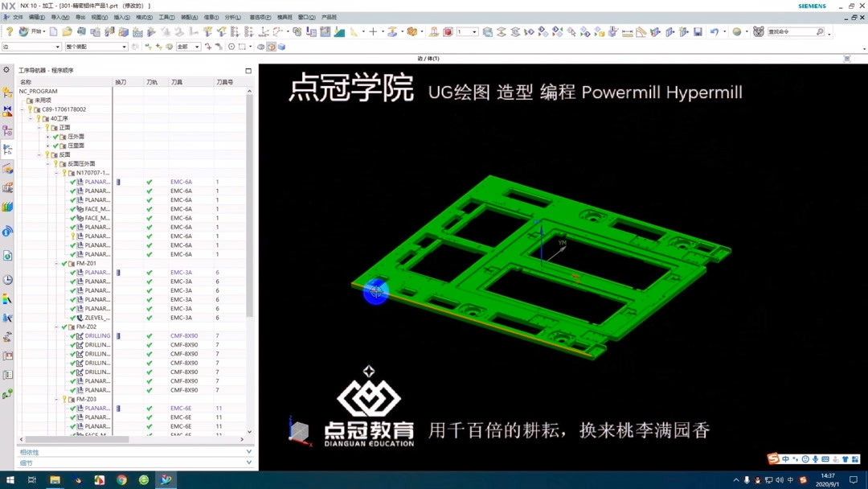The height and width of the screenshot is (489, 868).
Task: Click the Open folder icon on the toolbar
Action: (x=67, y=33)
